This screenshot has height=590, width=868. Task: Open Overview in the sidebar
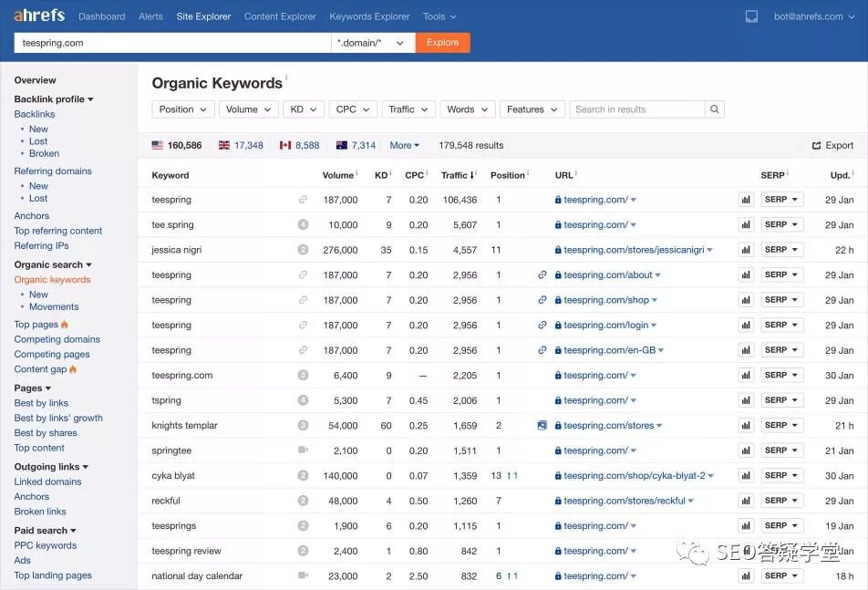point(35,80)
